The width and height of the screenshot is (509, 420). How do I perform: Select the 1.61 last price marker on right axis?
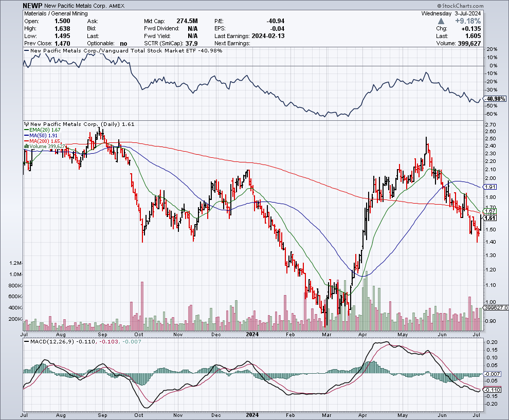(488, 218)
